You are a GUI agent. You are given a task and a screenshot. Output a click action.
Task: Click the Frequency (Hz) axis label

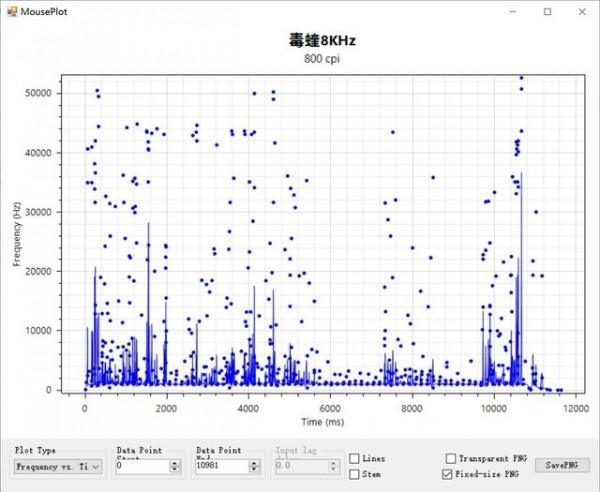(17, 234)
